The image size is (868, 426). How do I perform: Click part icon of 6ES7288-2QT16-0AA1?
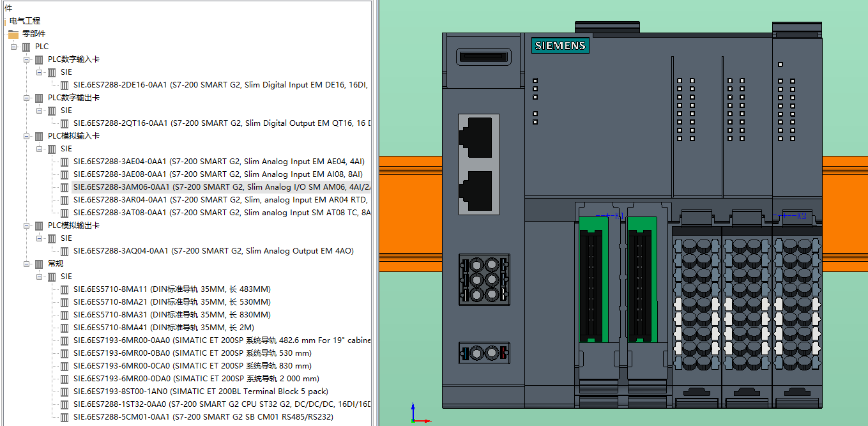pyautogui.click(x=65, y=123)
